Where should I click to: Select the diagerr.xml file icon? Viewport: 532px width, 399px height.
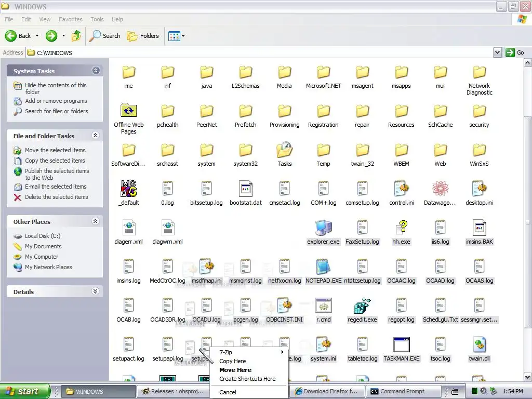pos(129,228)
